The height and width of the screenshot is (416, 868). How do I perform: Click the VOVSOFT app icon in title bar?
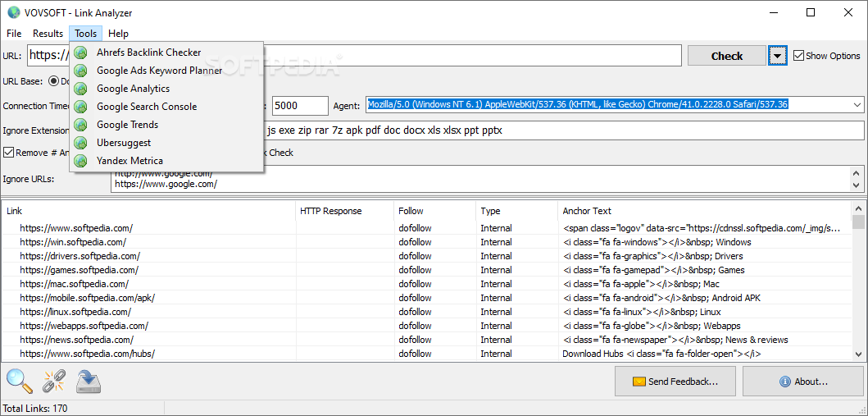click(x=13, y=13)
